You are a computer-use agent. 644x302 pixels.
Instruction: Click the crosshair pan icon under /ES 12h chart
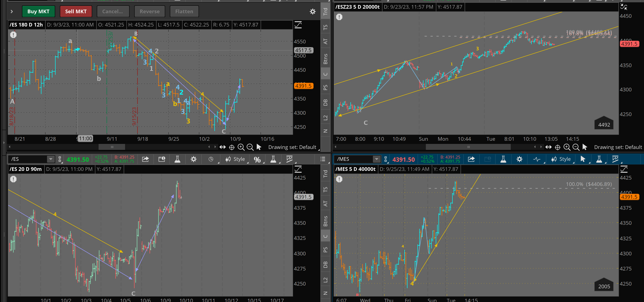click(232, 147)
